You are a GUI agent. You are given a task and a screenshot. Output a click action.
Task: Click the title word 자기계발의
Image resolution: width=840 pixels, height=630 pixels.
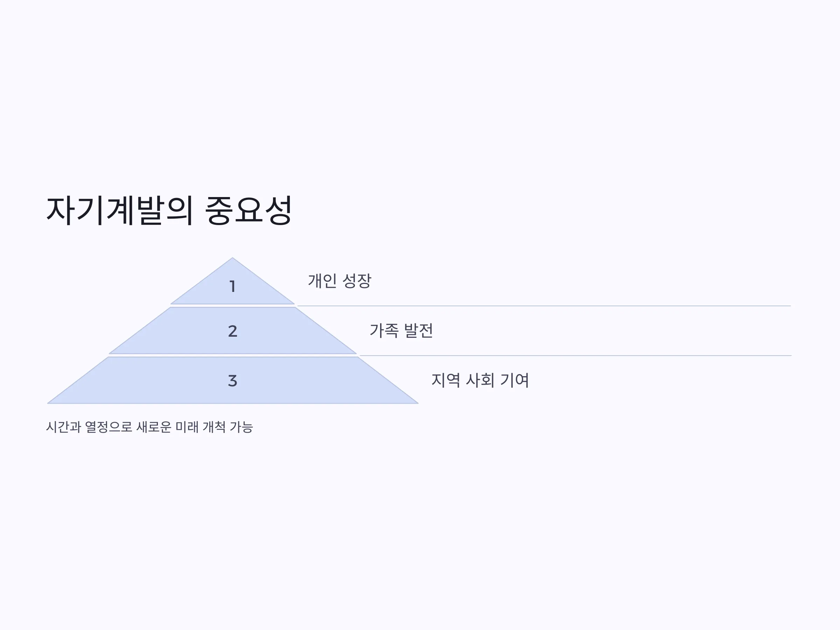120,210
